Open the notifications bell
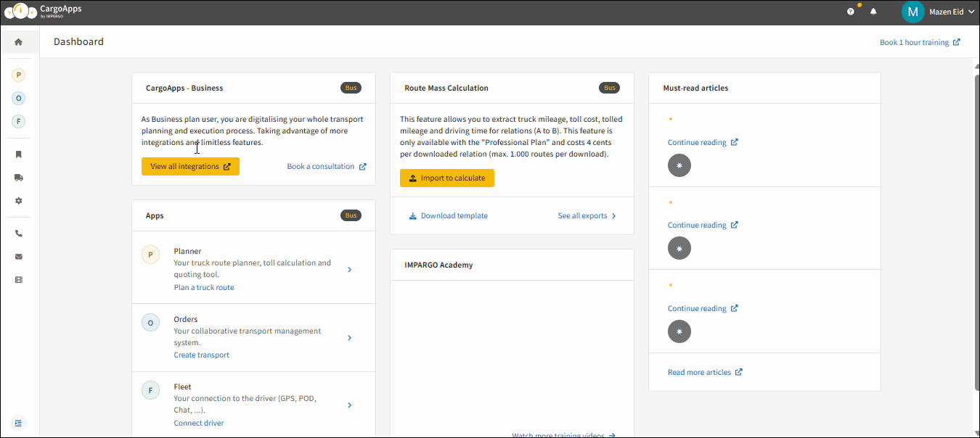The height and width of the screenshot is (438, 980). [x=873, y=12]
